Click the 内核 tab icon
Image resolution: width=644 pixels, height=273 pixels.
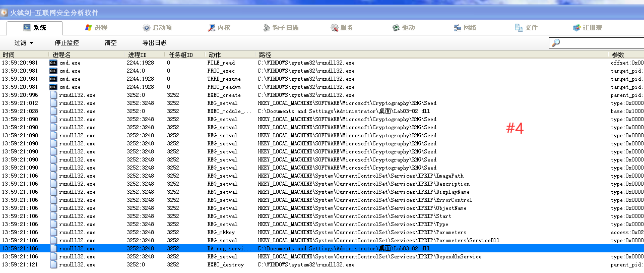click(212, 28)
